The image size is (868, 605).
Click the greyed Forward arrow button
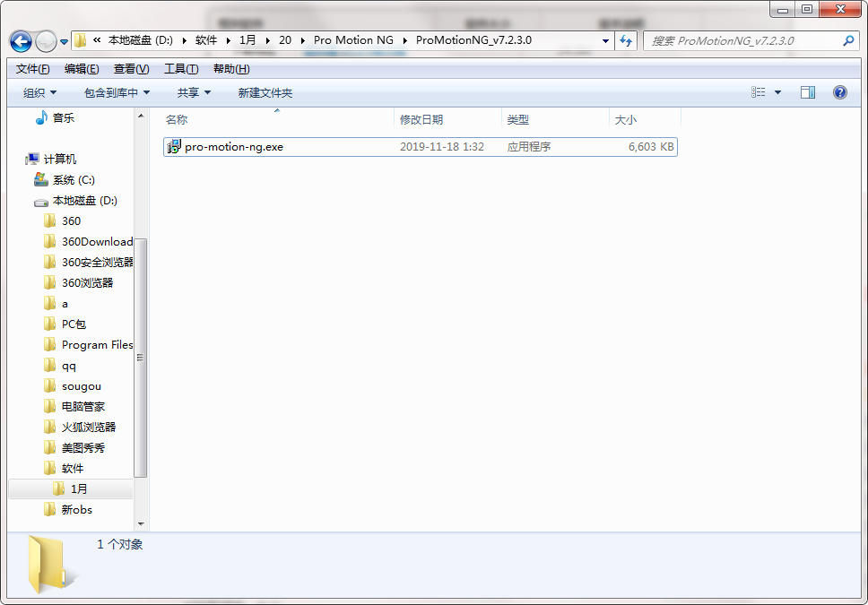[x=46, y=41]
